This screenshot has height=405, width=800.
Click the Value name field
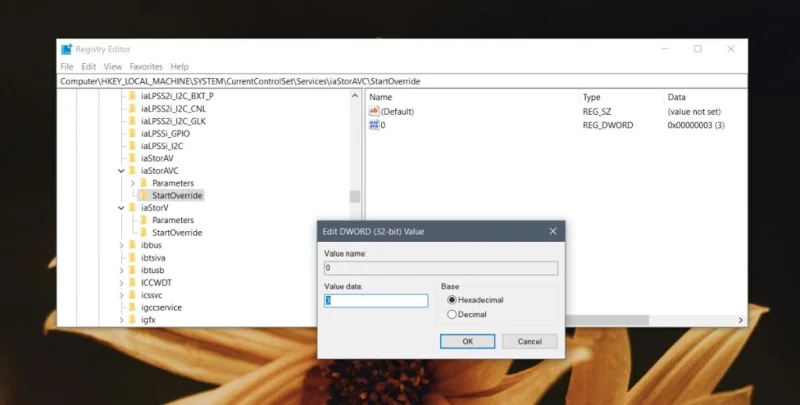click(x=441, y=268)
